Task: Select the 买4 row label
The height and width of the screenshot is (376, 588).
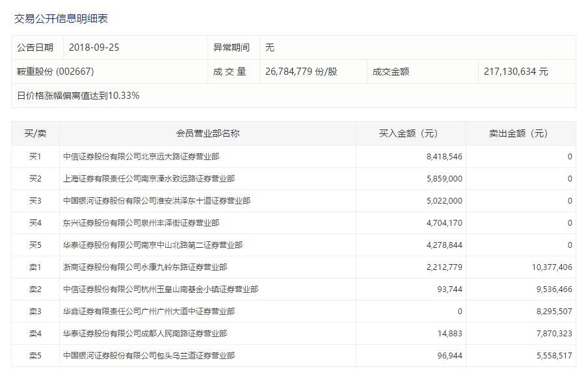Action: pos(35,223)
